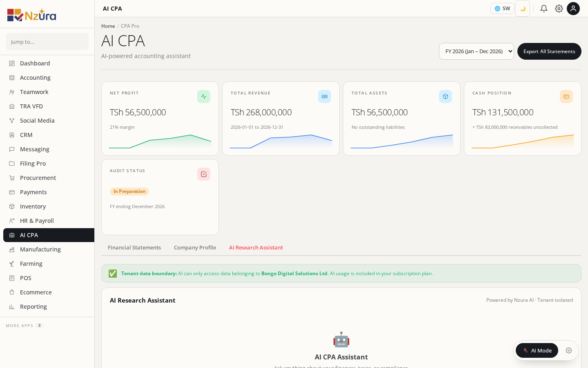Open TRA VFD bank icon
This screenshot has height=368, width=588.
pos(12,106)
